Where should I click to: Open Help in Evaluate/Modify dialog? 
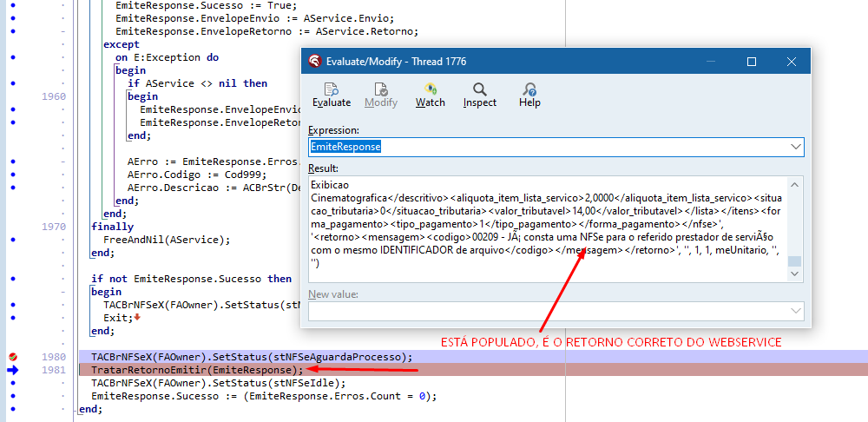(x=529, y=96)
